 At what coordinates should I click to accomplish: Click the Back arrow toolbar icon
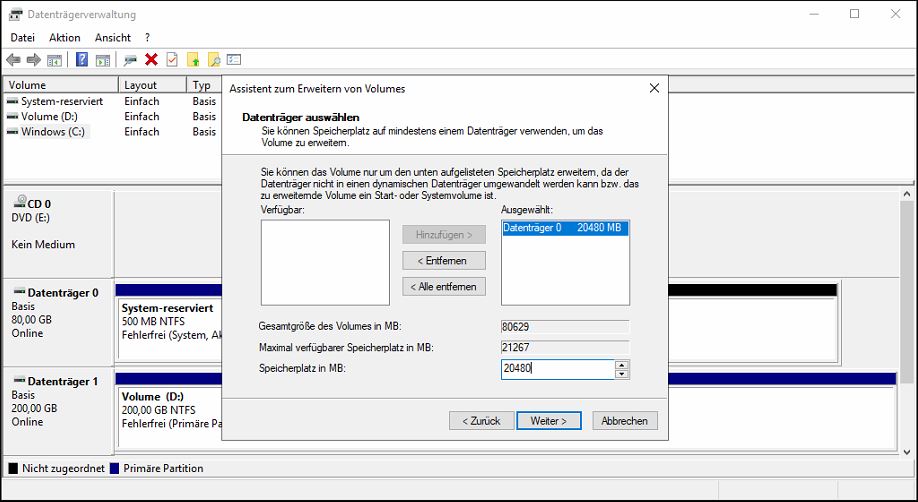click(13, 60)
